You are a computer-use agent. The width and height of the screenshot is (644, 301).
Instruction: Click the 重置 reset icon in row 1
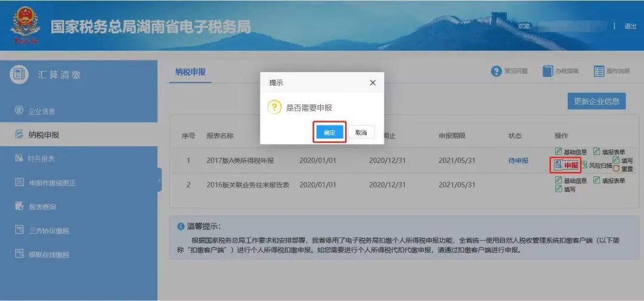tap(616, 168)
